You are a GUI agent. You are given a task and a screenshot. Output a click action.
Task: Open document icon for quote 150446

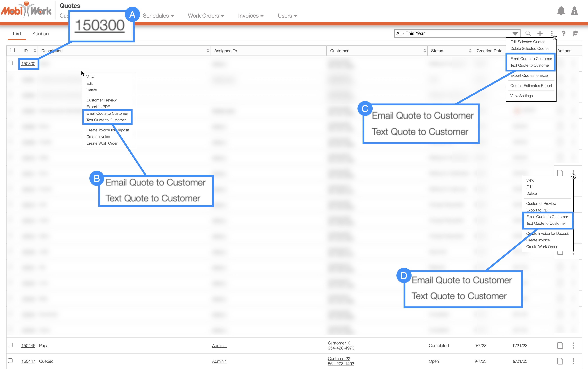560,345
